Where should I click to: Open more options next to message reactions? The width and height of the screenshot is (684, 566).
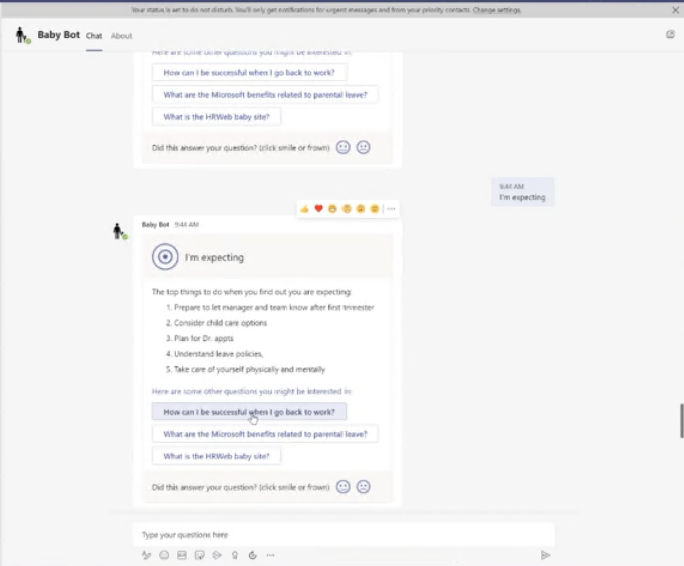[392, 209]
